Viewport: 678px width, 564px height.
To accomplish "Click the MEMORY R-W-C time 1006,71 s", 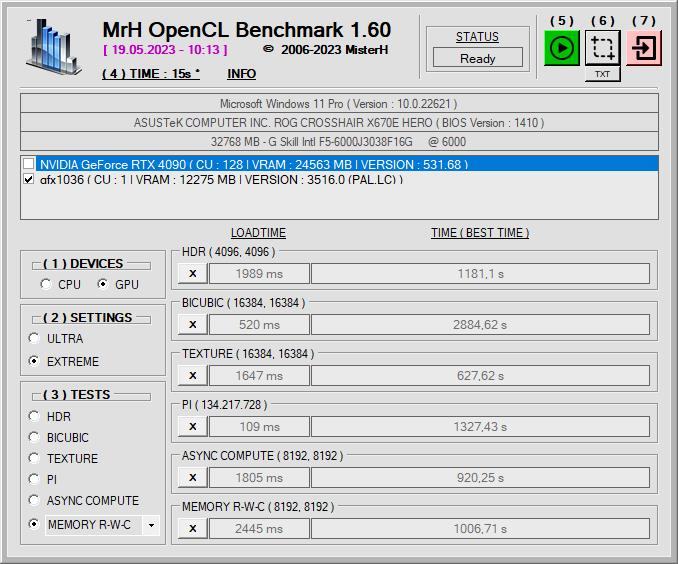I will pyautogui.click(x=480, y=529).
